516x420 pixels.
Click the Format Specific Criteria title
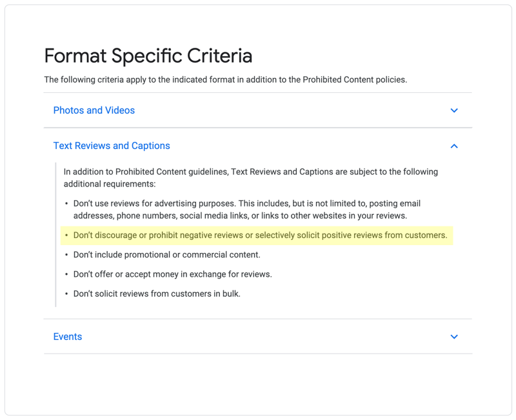pyautogui.click(x=148, y=55)
